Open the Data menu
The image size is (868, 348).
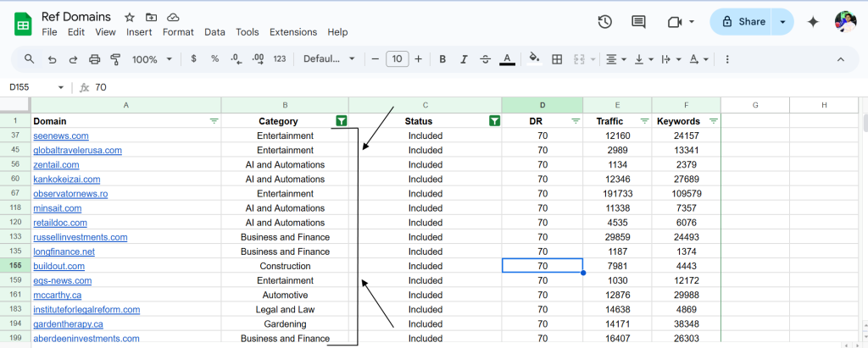[214, 32]
